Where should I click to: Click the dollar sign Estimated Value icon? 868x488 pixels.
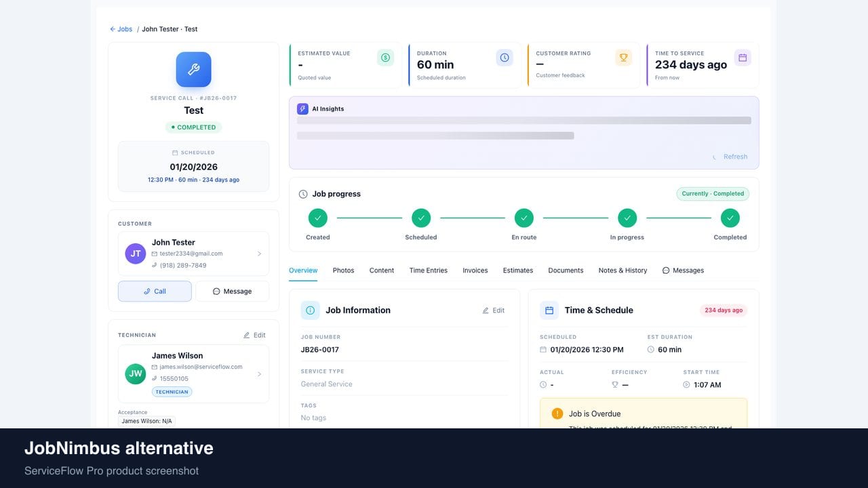[385, 58]
